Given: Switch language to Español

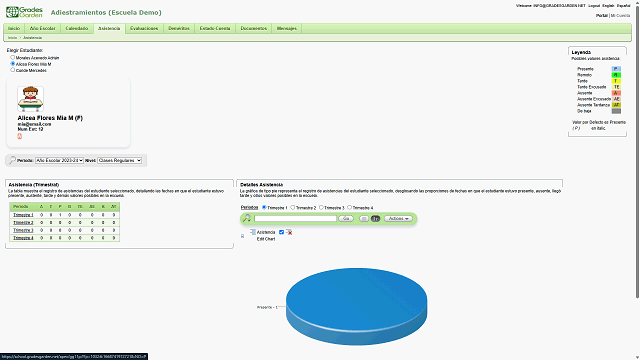Looking at the screenshot, I should (623, 6).
